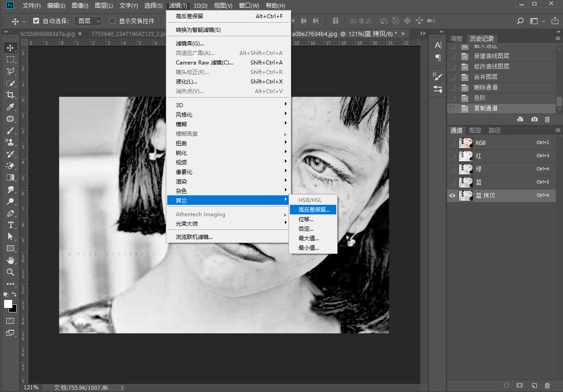Image resolution: width=563 pixels, height=392 pixels.
Task: Click 滤镜库(G)... menu entry
Action: (190, 44)
